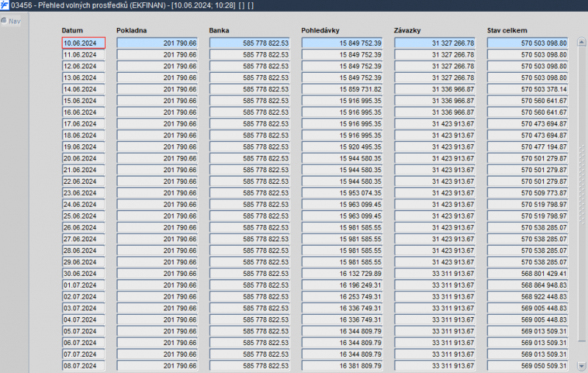Click Závazky value in 30.06.2024 row
The image size is (588, 373).
click(434, 273)
